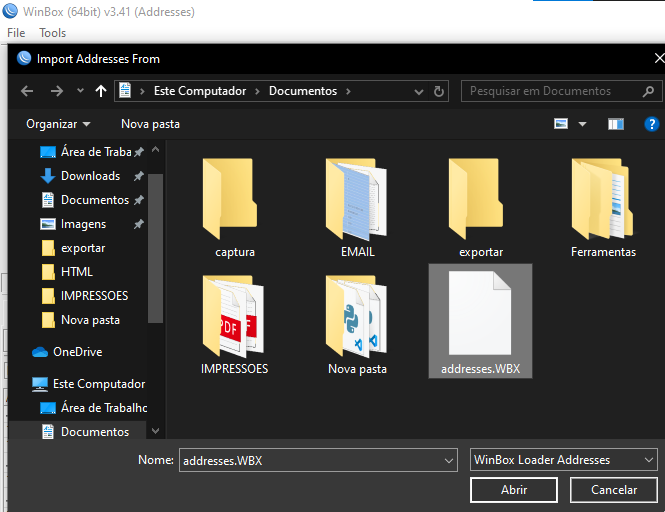The image size is (665, 512).
Task: Toggle the preview pane icon
Action: (x=615, y=124)
